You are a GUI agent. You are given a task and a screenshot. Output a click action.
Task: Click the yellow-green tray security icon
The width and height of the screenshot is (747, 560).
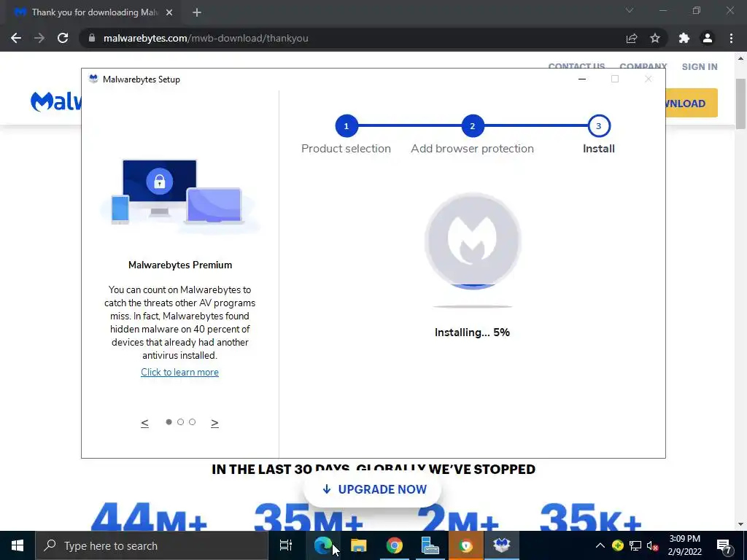617,545
